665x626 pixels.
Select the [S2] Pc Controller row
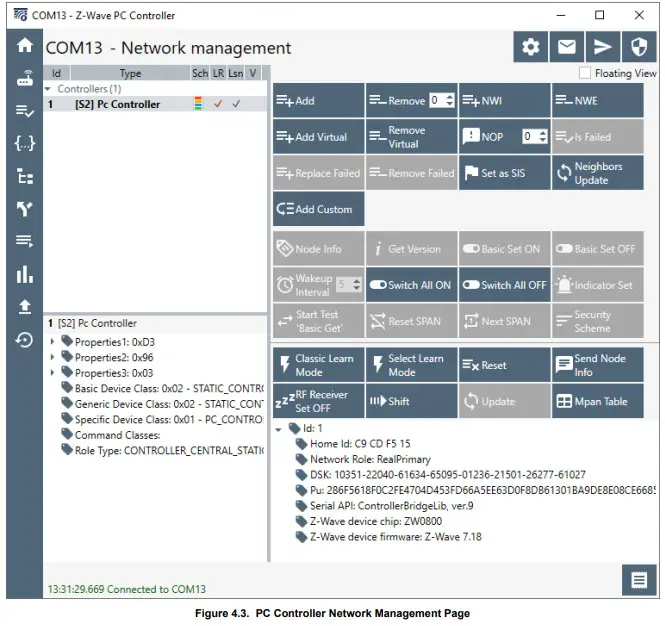pos(155,104)
